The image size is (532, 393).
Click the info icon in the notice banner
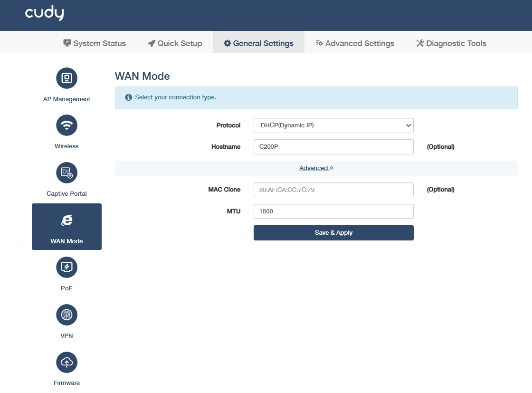128,97
